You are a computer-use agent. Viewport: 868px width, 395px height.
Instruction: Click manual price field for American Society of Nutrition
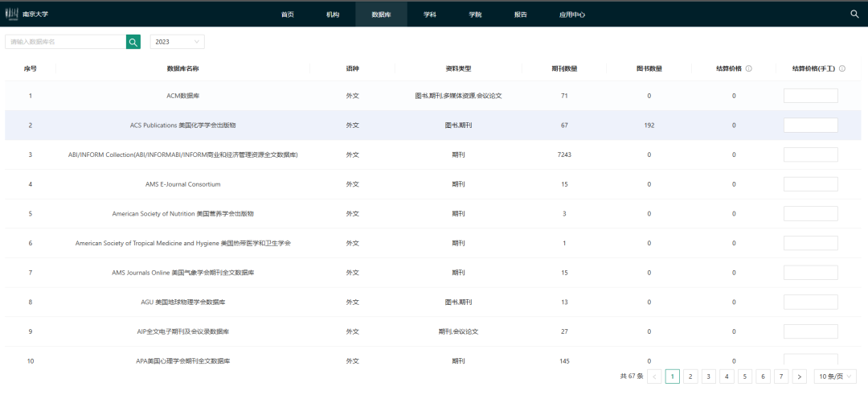(810, 213)
